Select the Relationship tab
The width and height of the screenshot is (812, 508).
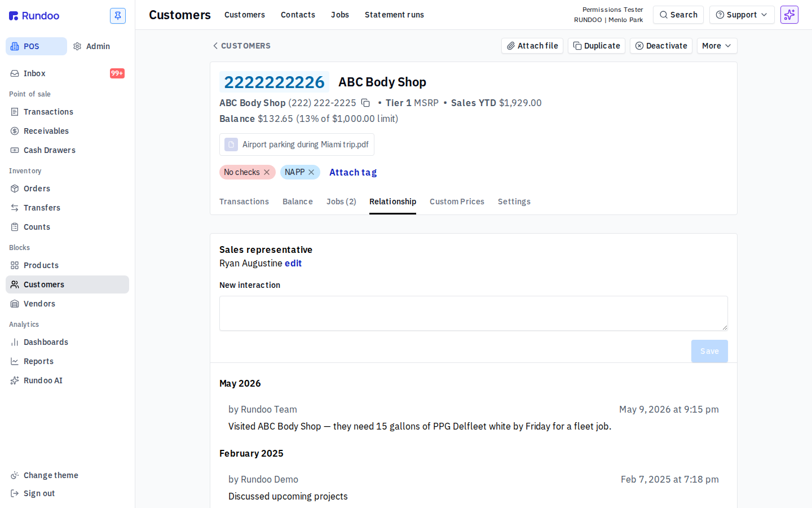point(392,202)
